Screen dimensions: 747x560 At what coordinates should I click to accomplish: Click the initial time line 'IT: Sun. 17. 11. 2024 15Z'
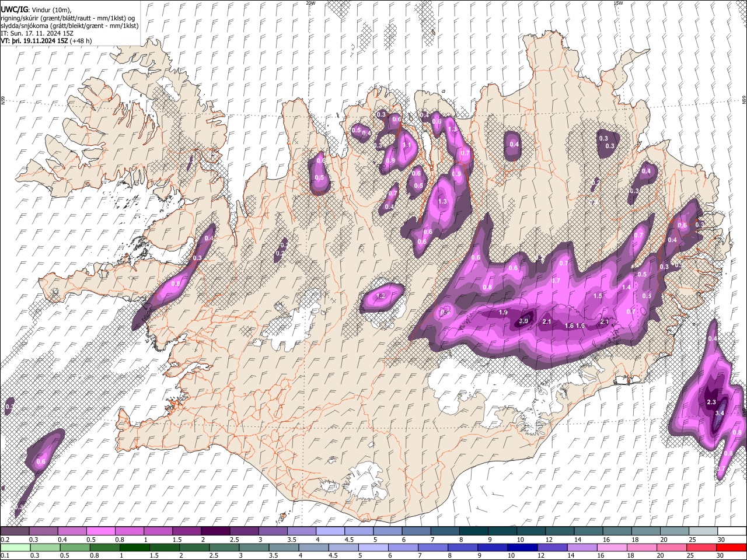click(37, 33)
